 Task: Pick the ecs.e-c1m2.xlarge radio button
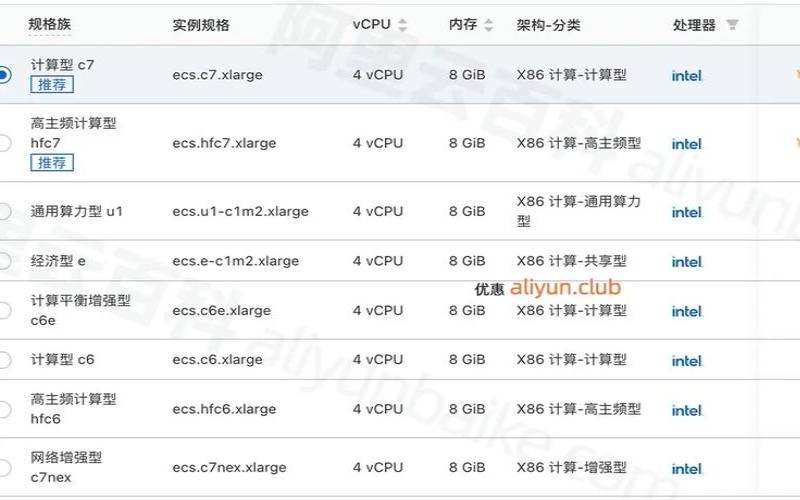pyautogui.click(x=4, y=261)
